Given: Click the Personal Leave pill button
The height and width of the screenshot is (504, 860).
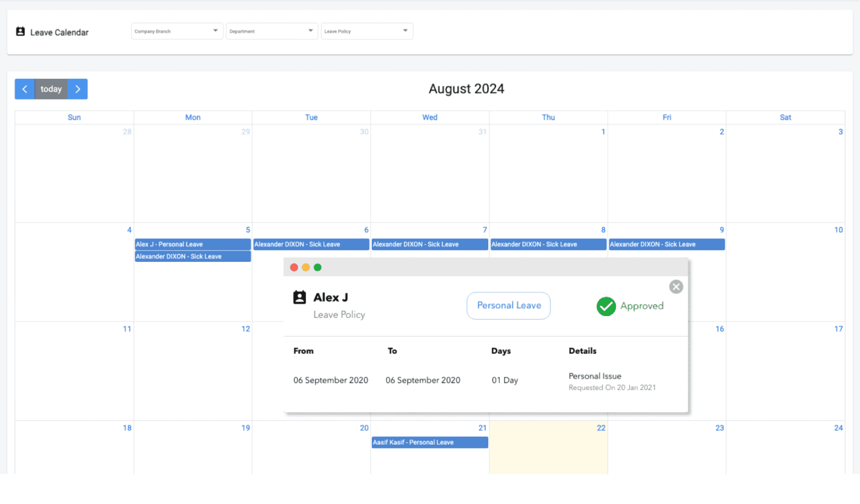Looking at the screenshot, I should click(508, 305).
